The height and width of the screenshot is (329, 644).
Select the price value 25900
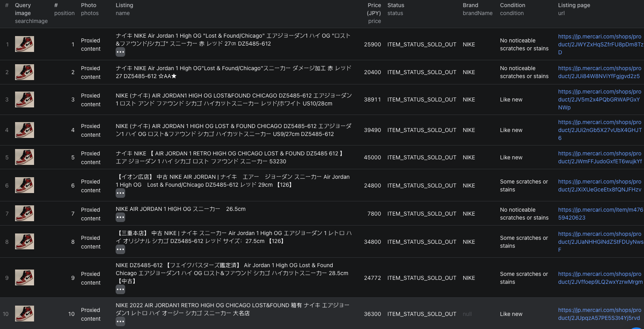373,44
